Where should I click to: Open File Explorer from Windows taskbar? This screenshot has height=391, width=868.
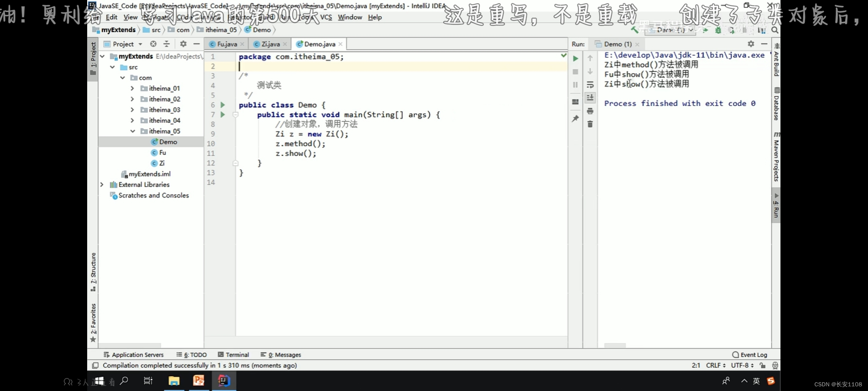(x=174, y=381)
